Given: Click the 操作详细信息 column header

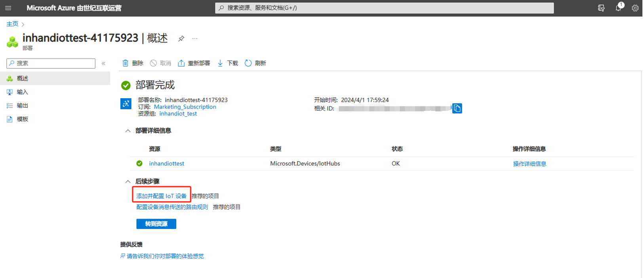Looking at the screenshot, I should (529, 149).
